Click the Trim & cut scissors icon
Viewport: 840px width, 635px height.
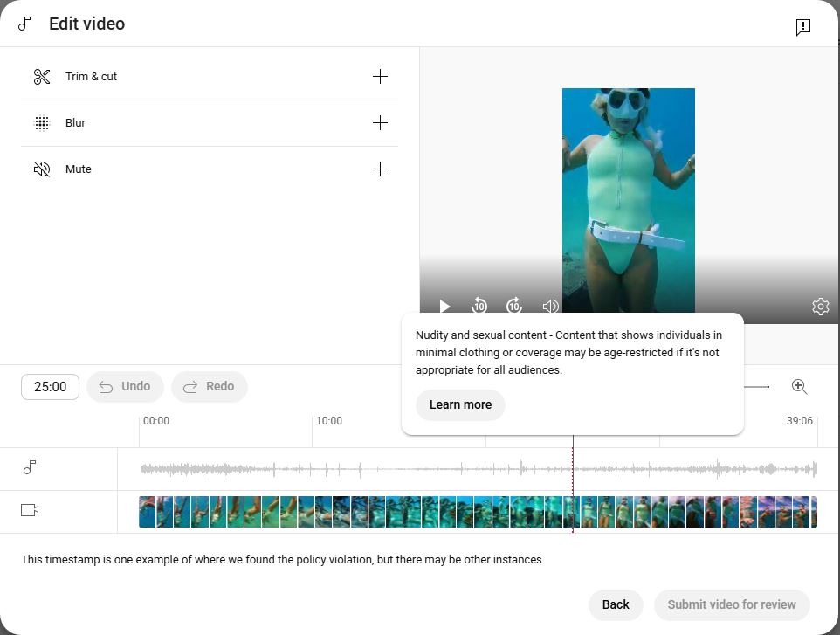[42, 77]
